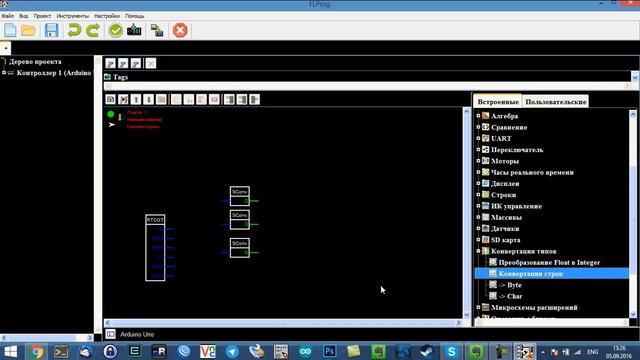Click the first P icon above Tags

click(x=110, y=63)
